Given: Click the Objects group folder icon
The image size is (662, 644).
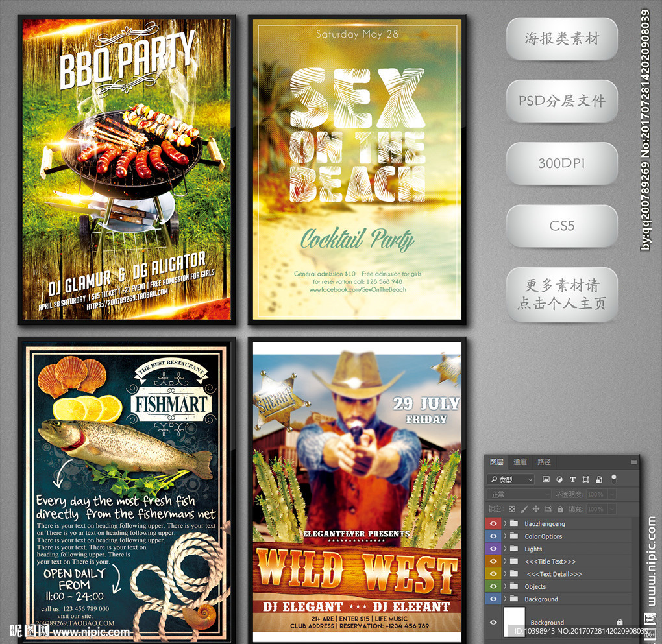Looking at the screenshot, I should (x=514, y=586).
